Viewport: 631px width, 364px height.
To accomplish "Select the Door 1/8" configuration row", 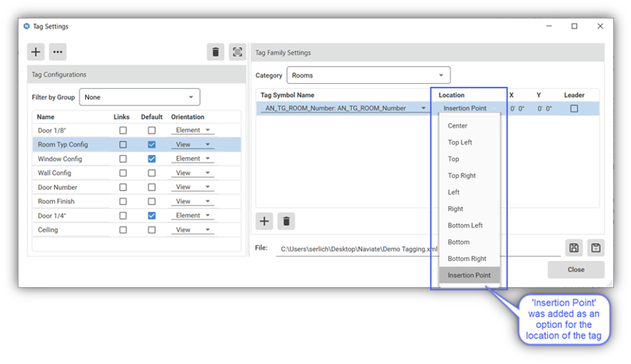I will 137,130.
